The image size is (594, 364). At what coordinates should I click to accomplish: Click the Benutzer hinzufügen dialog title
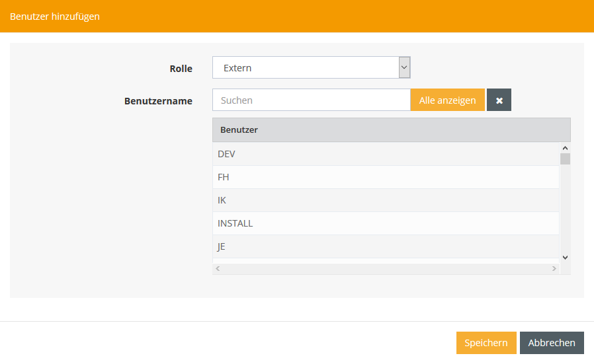click(55, 16)
